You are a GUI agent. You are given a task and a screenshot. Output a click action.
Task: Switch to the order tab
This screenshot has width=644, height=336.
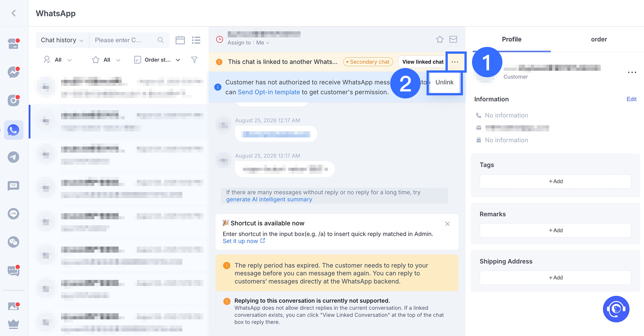tap(599, 39)
